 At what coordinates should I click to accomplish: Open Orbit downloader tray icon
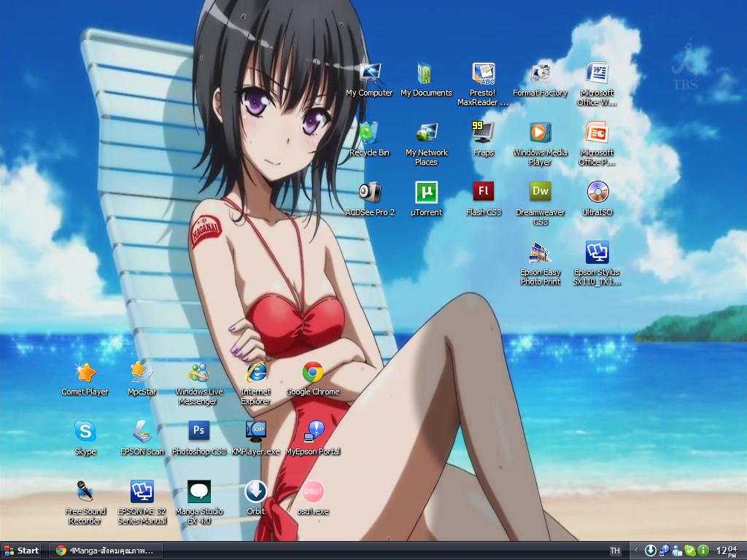click(650, 551)
